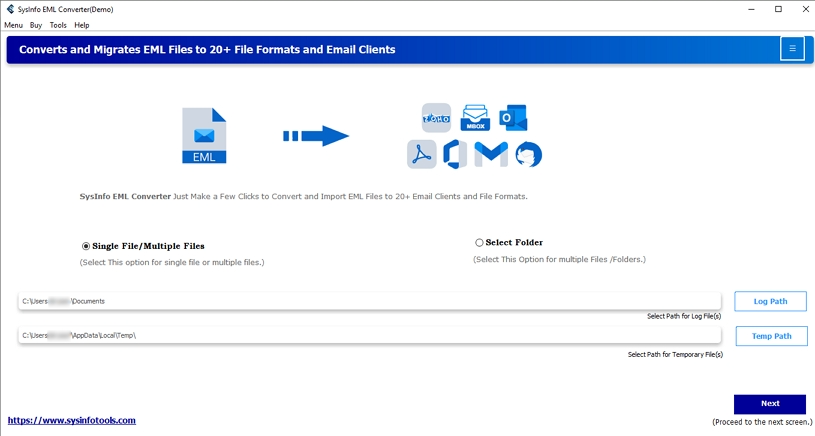
Task: Click the SysInfo EML Converter description text
Action: click(x=303, y=196)
